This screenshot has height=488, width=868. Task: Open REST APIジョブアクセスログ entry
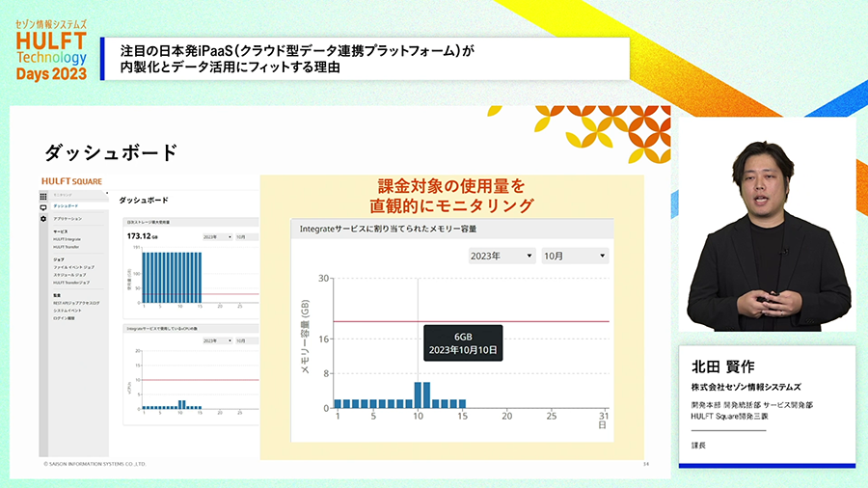point(76,303)
